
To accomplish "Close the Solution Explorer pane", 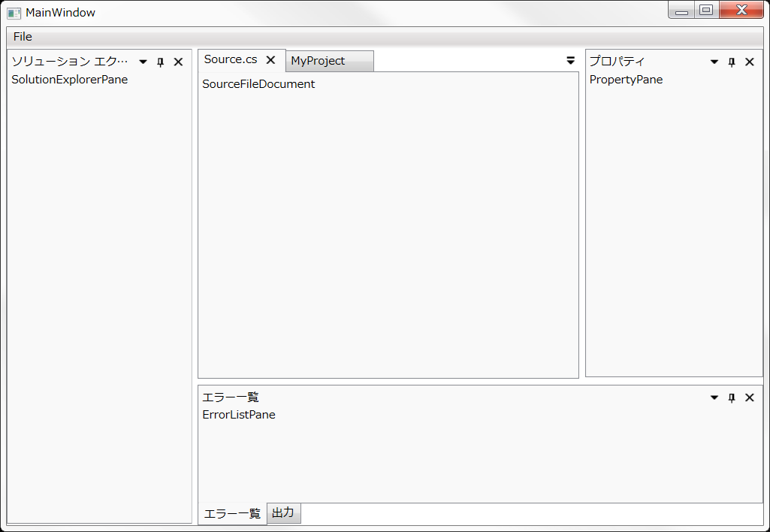I will (x=178, y=62).
